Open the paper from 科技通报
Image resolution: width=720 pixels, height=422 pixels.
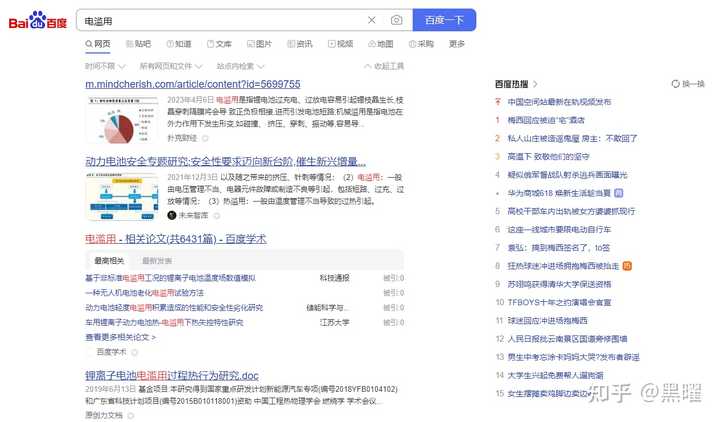tap(170, 278)
